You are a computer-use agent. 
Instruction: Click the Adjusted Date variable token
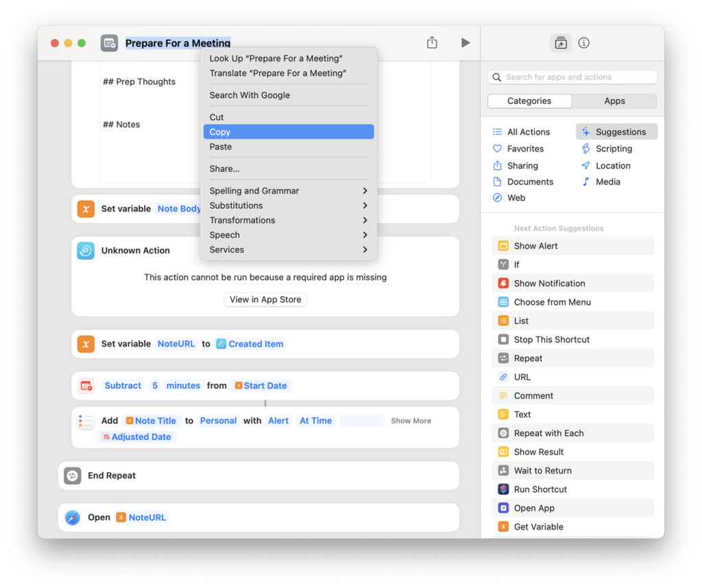137,437
